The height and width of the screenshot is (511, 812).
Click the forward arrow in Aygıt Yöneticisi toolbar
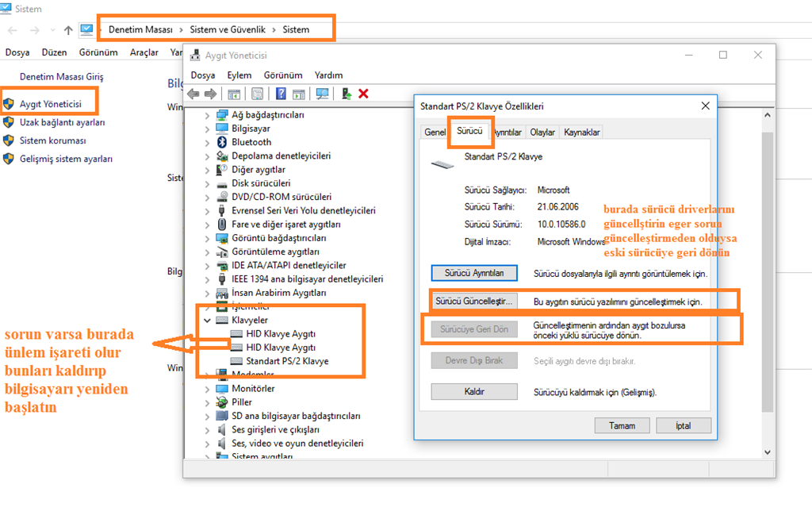pyautogui.click(x=210, y=94)
